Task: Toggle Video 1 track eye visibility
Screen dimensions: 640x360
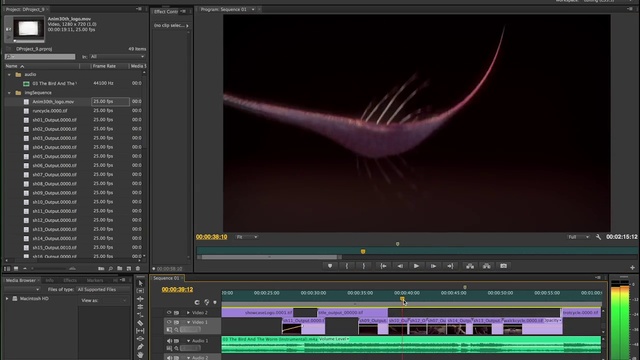Action: (169, 322)
